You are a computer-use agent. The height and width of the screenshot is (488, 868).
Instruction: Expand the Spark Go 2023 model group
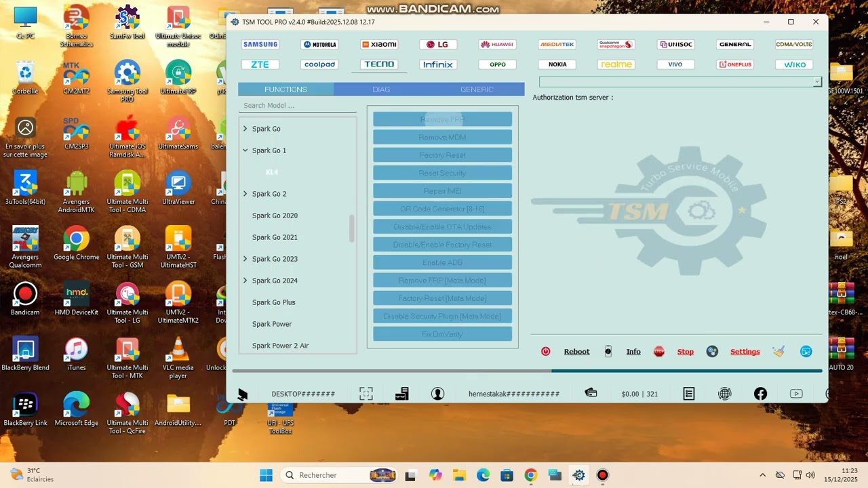(245, 259)
